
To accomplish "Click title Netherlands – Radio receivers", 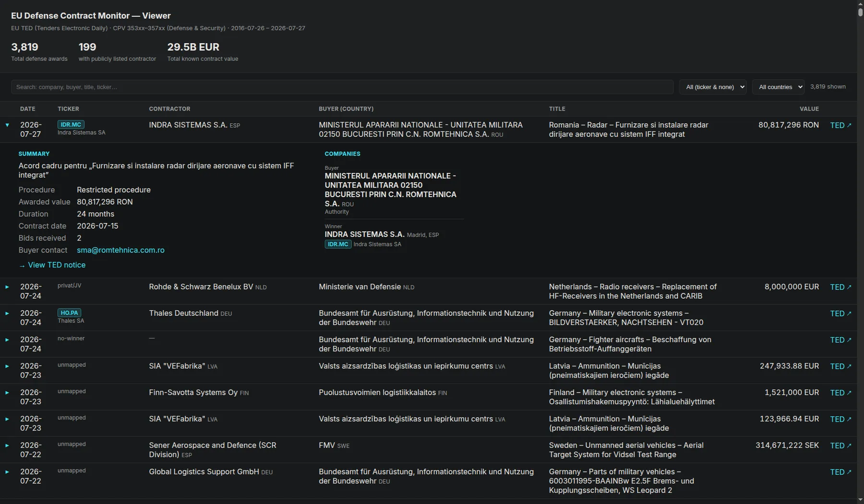I will pyautogui.click(x=633, y=292).
